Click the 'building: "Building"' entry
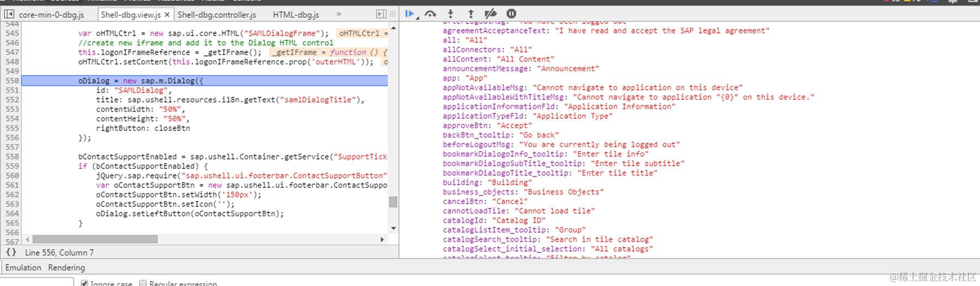This screenshot has width=980, height=286. 487,182
